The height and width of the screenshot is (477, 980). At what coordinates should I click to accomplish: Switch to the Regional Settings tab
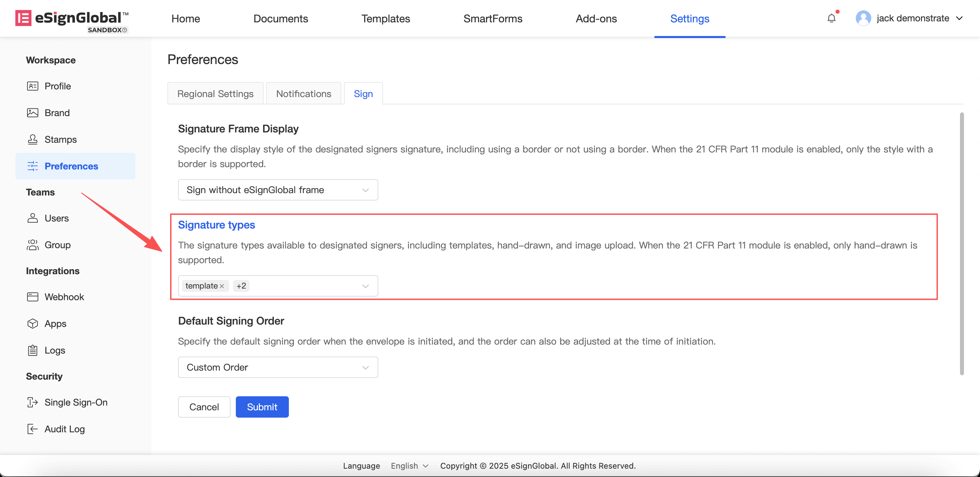(x=215, y=94)
